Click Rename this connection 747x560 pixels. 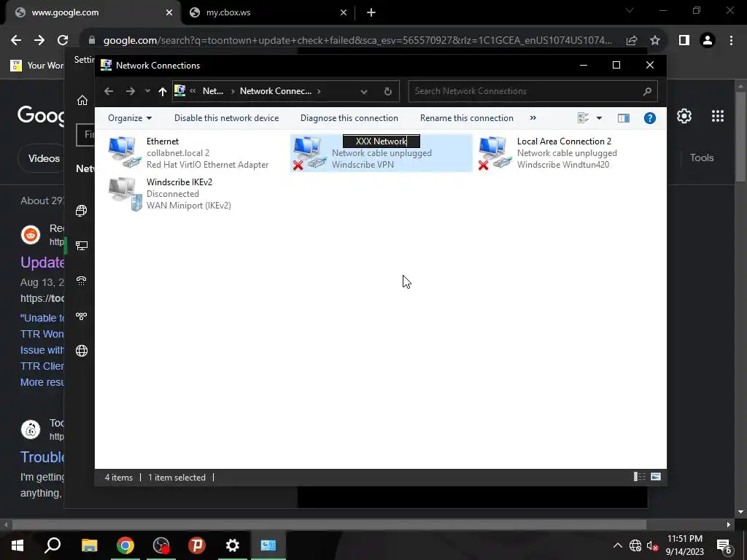point(467,118)
